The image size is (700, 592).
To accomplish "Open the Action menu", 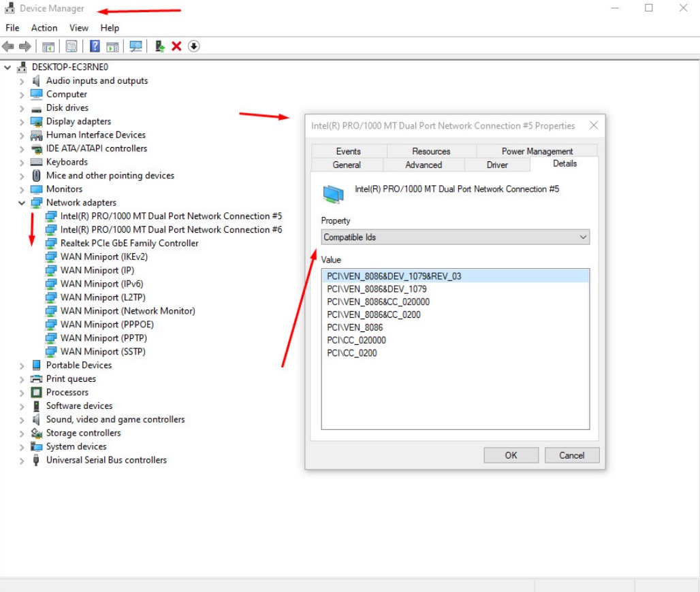I will coord(44,28).
